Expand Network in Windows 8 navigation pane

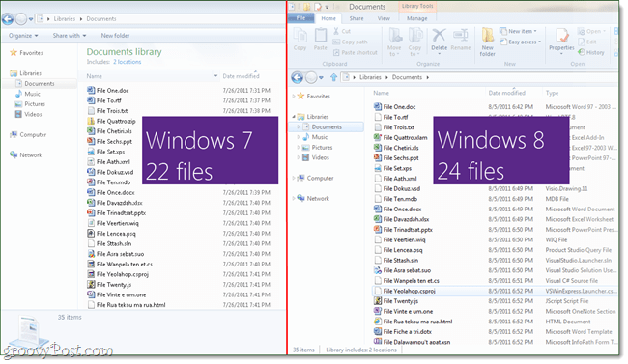click(x=293, y=198)
